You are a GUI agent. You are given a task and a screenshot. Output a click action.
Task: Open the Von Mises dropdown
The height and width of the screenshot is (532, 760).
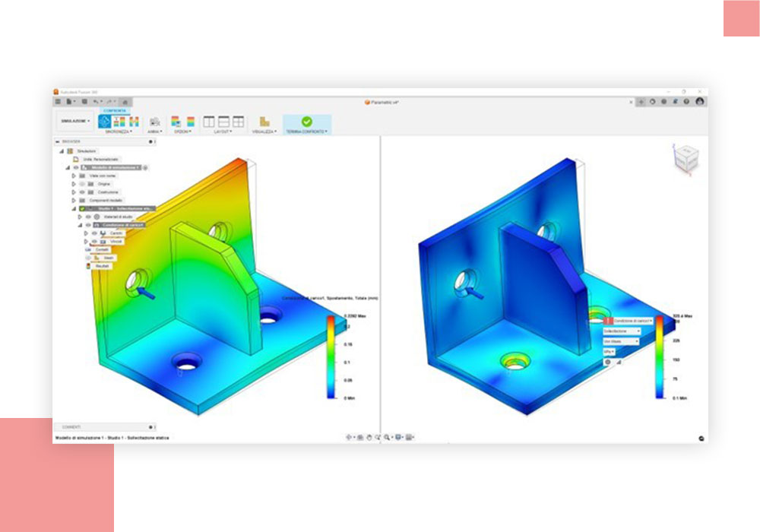(x=620, y=341)
